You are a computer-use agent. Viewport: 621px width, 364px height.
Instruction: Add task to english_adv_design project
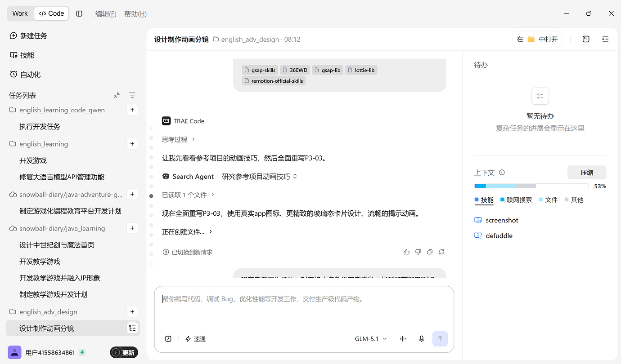(x=132, y=311)
